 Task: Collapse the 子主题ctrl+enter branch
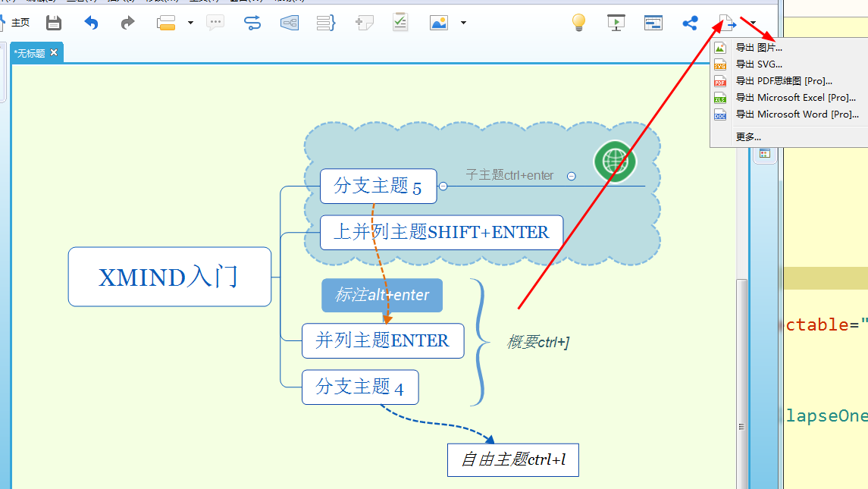point(572,176)
